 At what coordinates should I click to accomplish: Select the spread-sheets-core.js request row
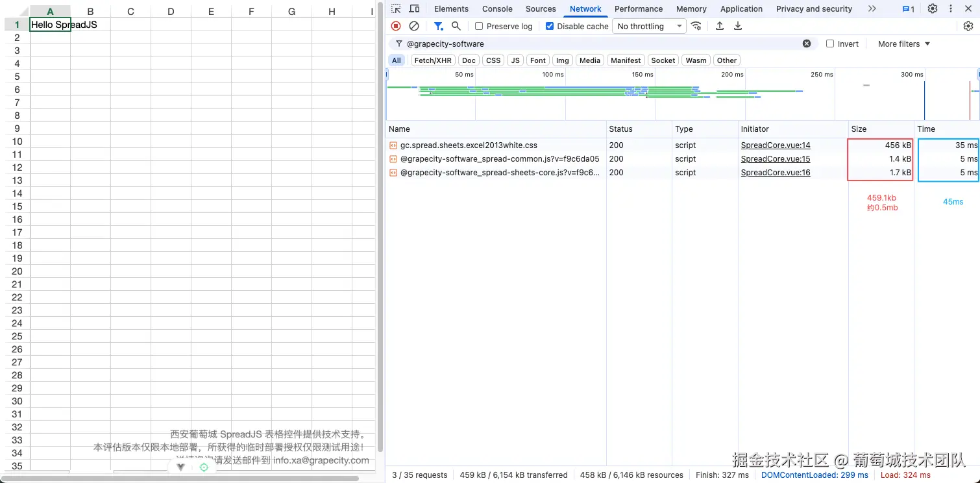click(x=683, y=173)
